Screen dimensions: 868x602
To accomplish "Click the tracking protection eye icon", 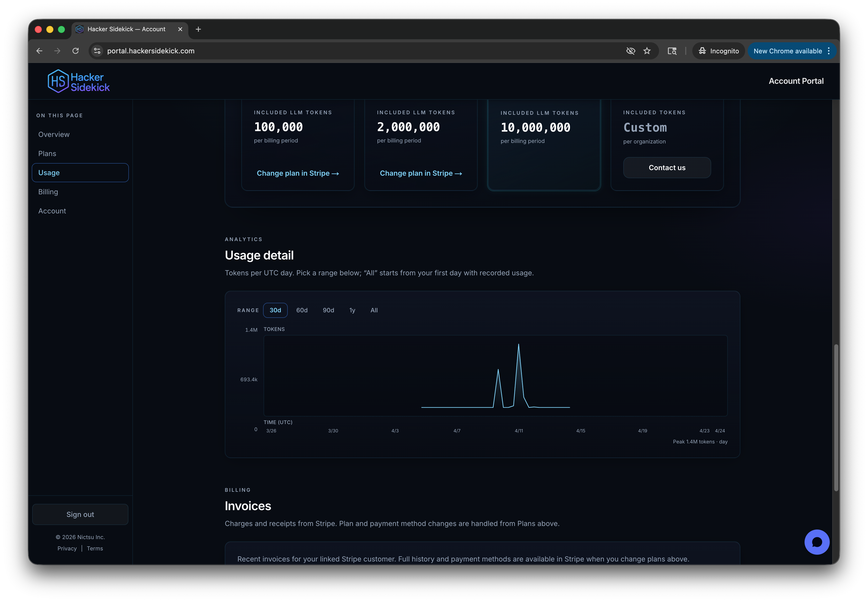I will (630, 51).
